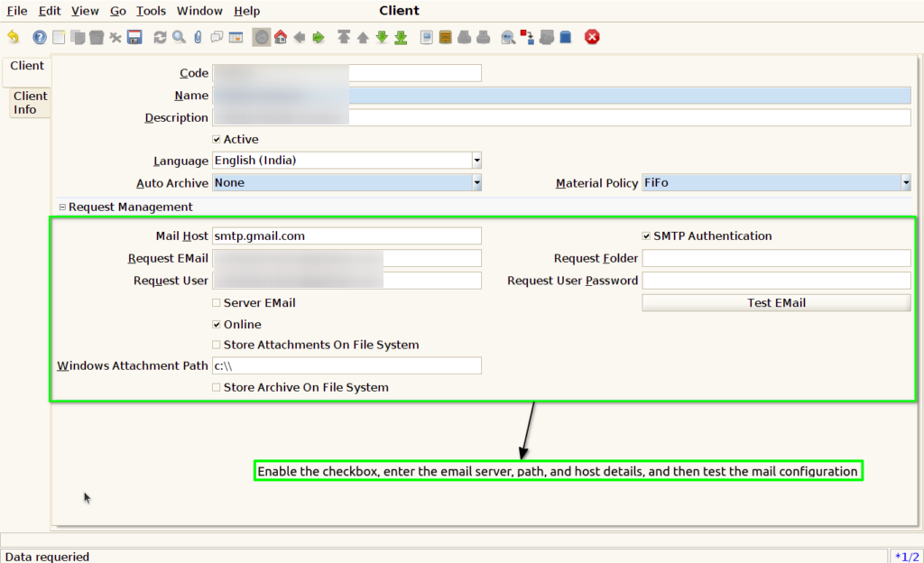Screen dimensions: 924x563
Task: Click the Undo changes toolbar icon
Action: tap(13, 37)
